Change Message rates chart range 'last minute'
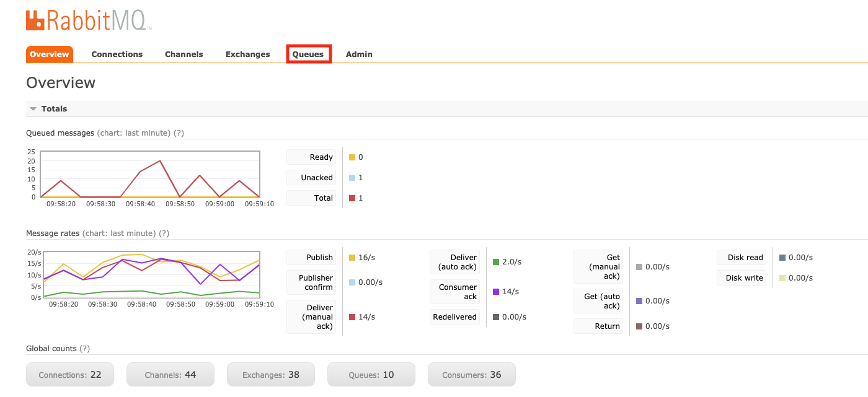Image resolution: width=868 pixels, height=397 pixels. (133, 233)
